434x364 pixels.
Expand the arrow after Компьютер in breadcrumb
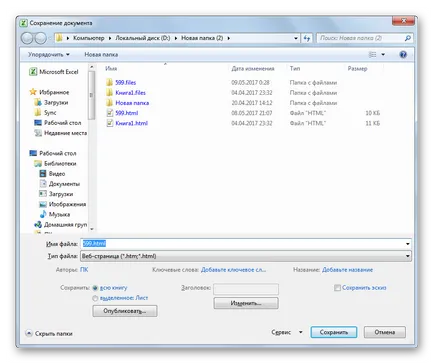click(110, 38)
